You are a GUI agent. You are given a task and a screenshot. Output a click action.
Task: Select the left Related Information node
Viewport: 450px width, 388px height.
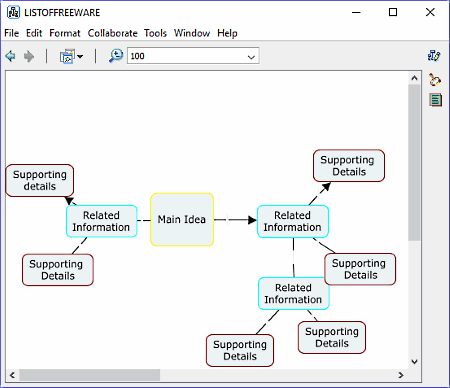pos(102,221)
